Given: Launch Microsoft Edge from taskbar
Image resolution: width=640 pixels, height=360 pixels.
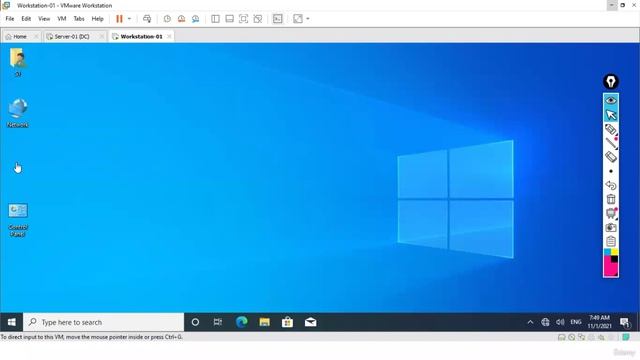Looking at the screenshot, I should tap(241, 322).
